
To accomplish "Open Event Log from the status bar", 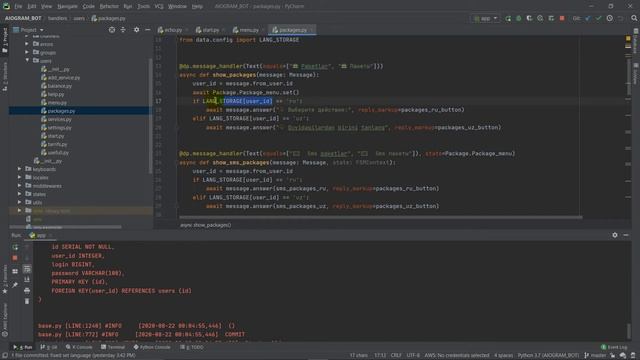I will [614, 347].
